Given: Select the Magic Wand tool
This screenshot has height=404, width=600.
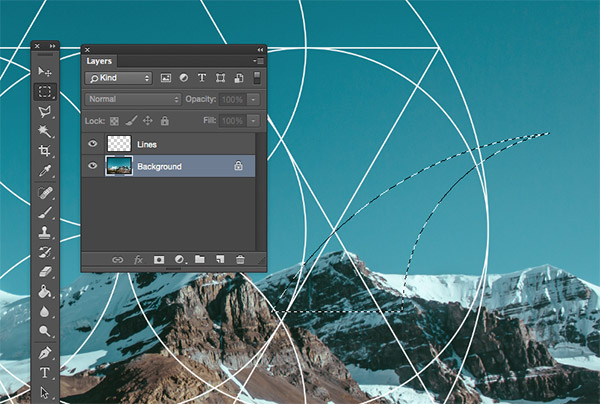Looking at the screenshot, I should coord(45,131).
